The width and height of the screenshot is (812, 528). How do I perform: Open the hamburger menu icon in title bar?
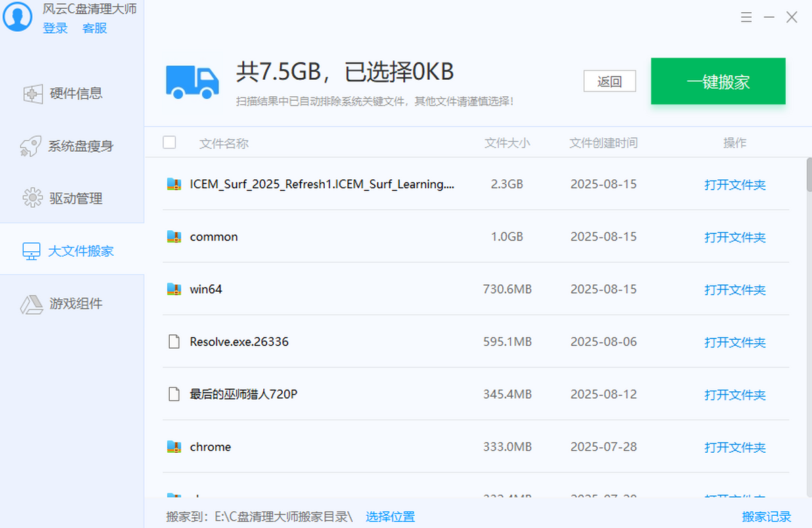coord(746,18)
